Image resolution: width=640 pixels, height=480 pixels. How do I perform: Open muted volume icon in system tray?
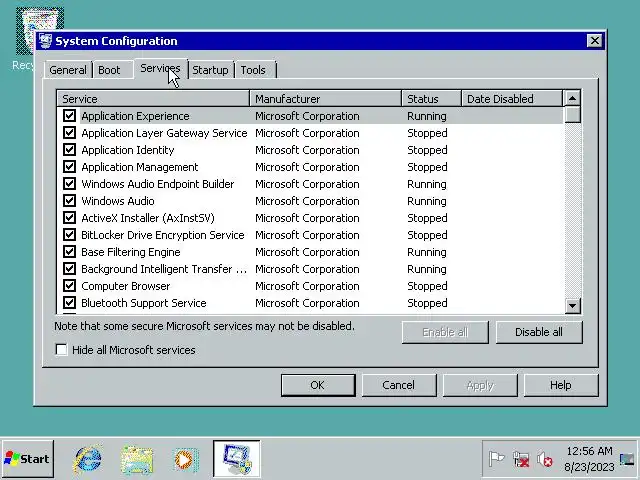[x=544, y=460]
